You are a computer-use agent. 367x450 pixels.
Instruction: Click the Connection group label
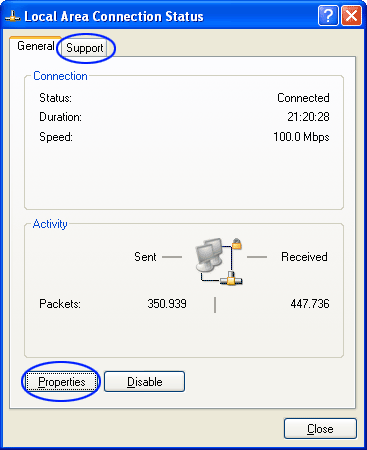(60, 76)
